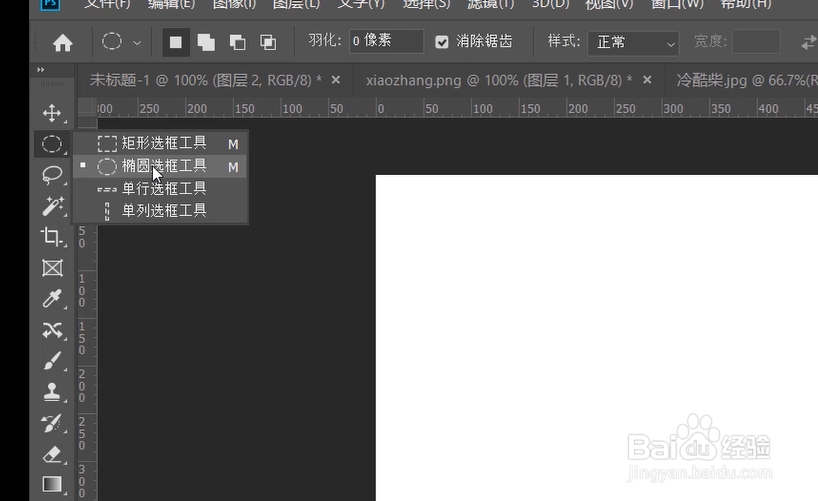Select the Eyedropper tool
The image size is (818, 501).
click(52, 299)
